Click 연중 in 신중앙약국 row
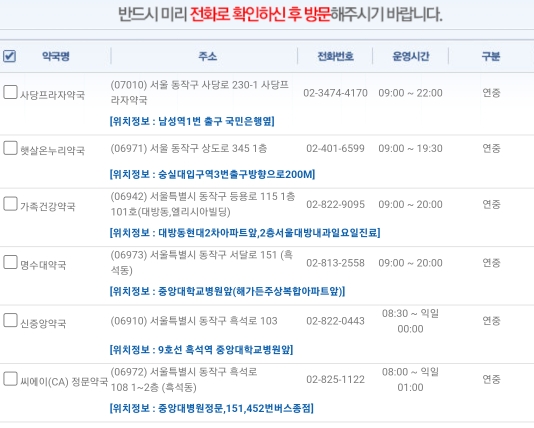 (x=491, y=320)
